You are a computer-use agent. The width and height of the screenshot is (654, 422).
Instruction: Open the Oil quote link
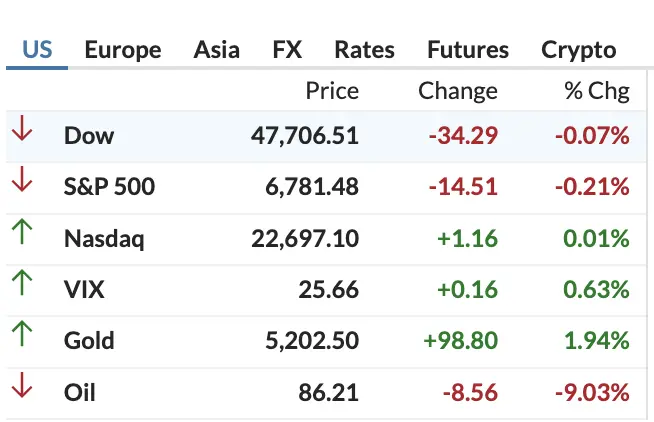pos(80,393)
